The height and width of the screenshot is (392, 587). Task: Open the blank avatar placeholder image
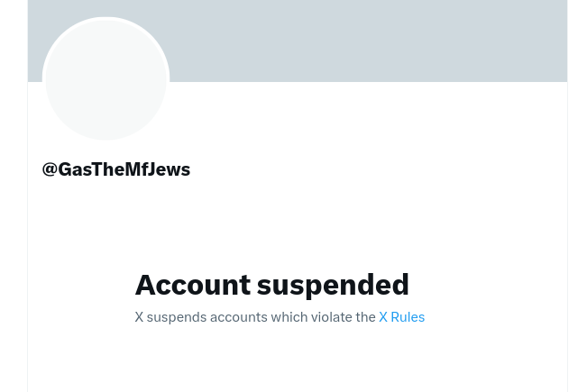tap(106, 79)
